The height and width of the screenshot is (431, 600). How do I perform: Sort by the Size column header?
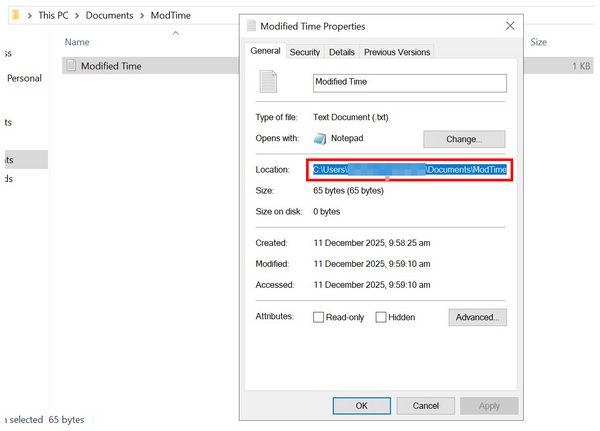538,42
